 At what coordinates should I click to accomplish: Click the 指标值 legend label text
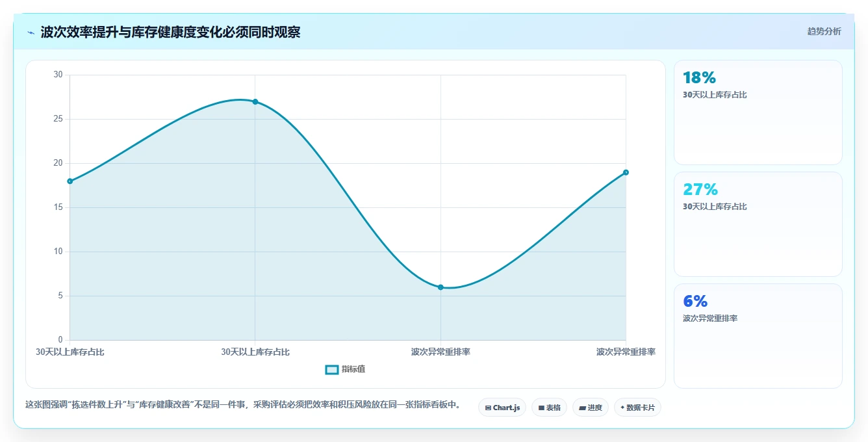coord(353,369)
